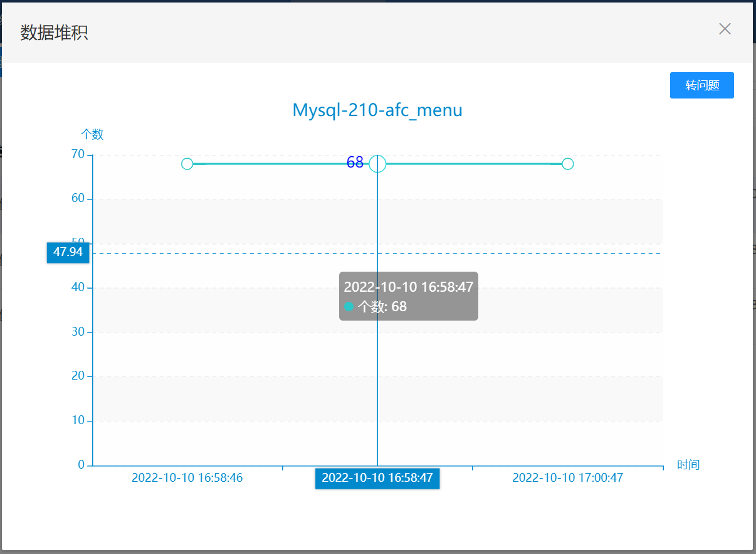Click x-axis label 2022-10-10 17:00:47
The width and height of the screenshot is (756, 554).
click(x=567, y=477)
